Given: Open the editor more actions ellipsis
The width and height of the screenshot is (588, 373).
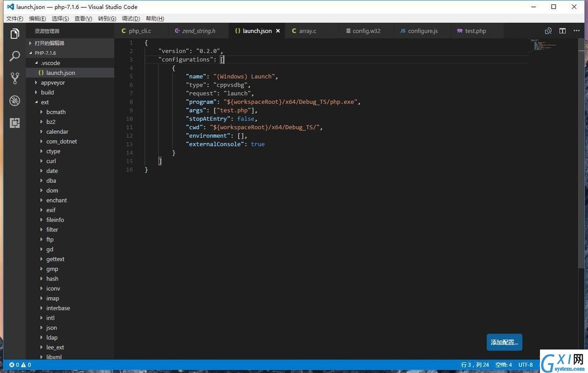Looking at the screenshot, I should [577, 31].
